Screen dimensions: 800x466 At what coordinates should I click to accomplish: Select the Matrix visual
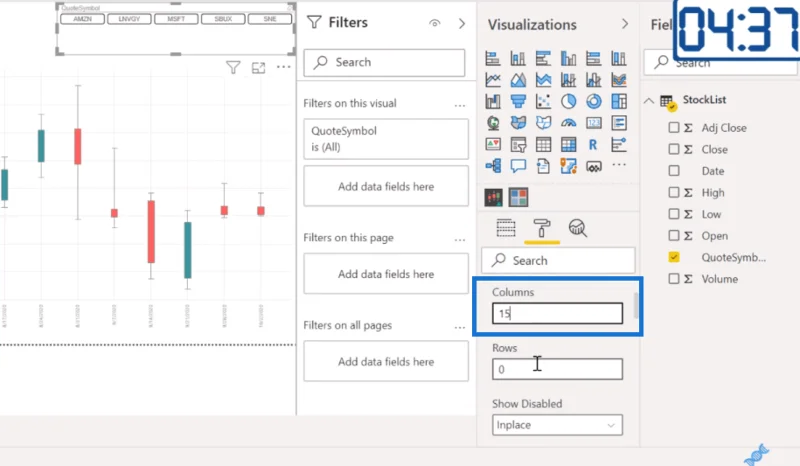click(x=568, y=144)
